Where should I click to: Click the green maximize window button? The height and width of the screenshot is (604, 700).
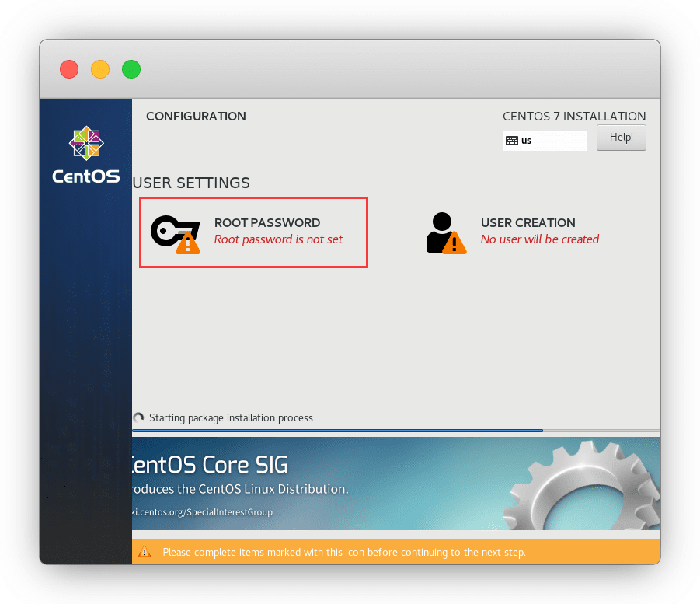click(131, 69)
